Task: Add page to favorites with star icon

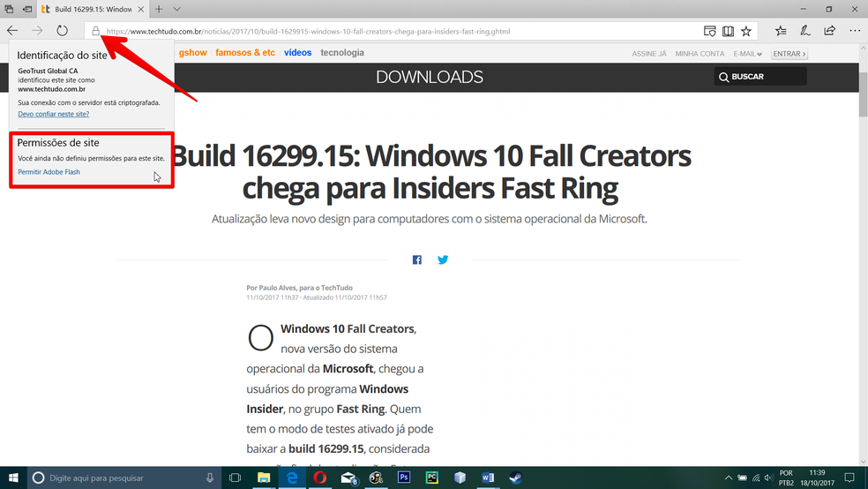Action: click(x=746, y=31)
